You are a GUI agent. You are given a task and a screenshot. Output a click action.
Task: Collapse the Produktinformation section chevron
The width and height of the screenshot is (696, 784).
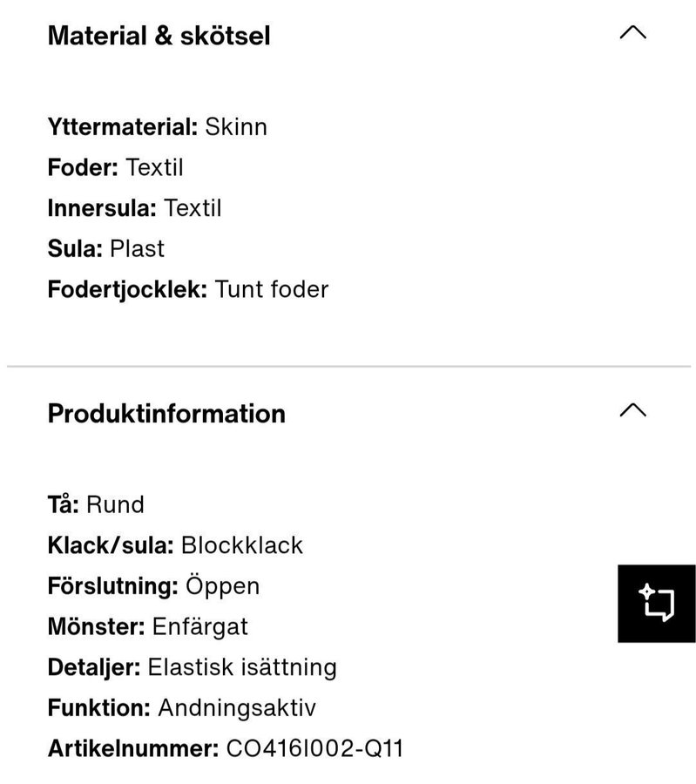pos(632,410)
